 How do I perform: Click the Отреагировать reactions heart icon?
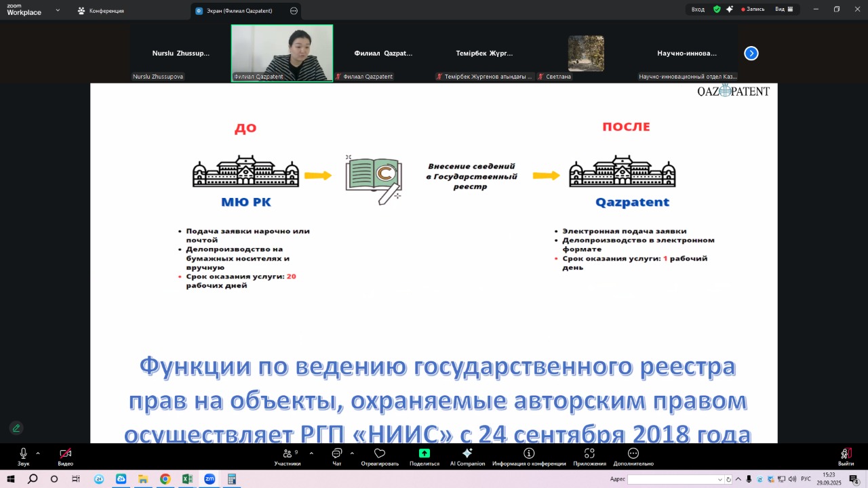click(x=380, y=453)
